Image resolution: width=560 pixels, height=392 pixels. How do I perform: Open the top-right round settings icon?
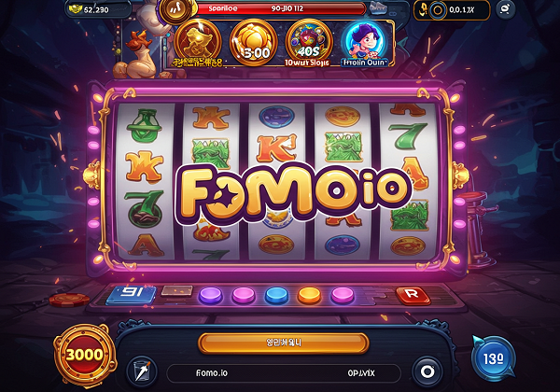click(506, 9)
